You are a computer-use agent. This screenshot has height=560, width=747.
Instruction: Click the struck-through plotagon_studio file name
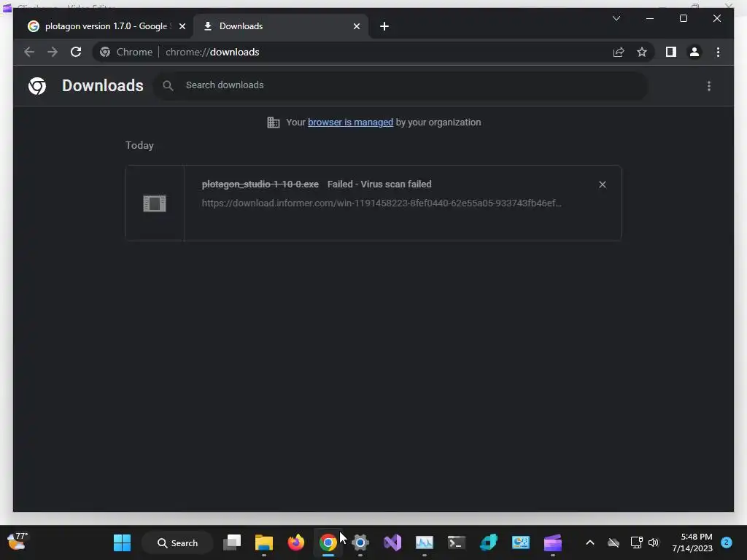(x=260, y=184)
